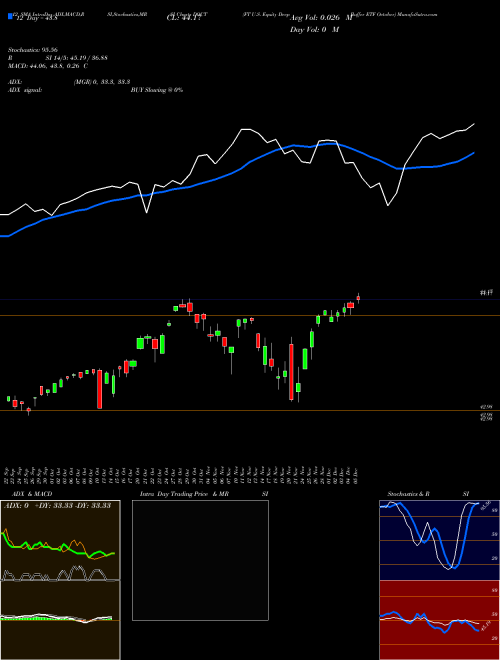Select the 'Day Vol: 0 M' text
Image resolution: width=500 pixels, height=660 pixels.
coord(314,29)
